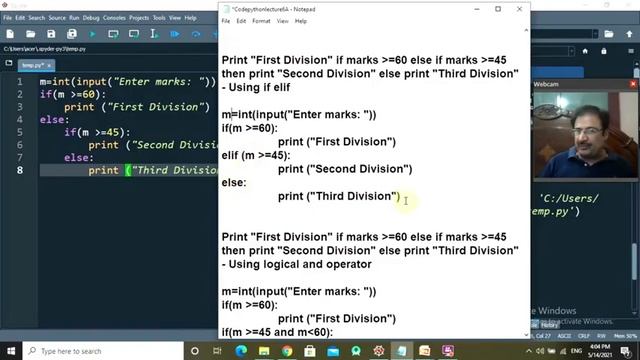Click the Task View taskbar icon
This screenshot has height=360, width=640.
(217, 351)
